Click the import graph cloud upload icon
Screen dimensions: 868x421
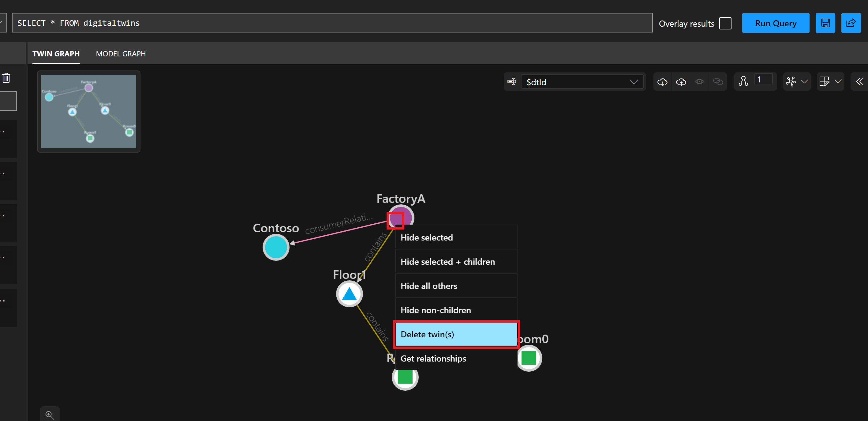[x=681, y=82]
